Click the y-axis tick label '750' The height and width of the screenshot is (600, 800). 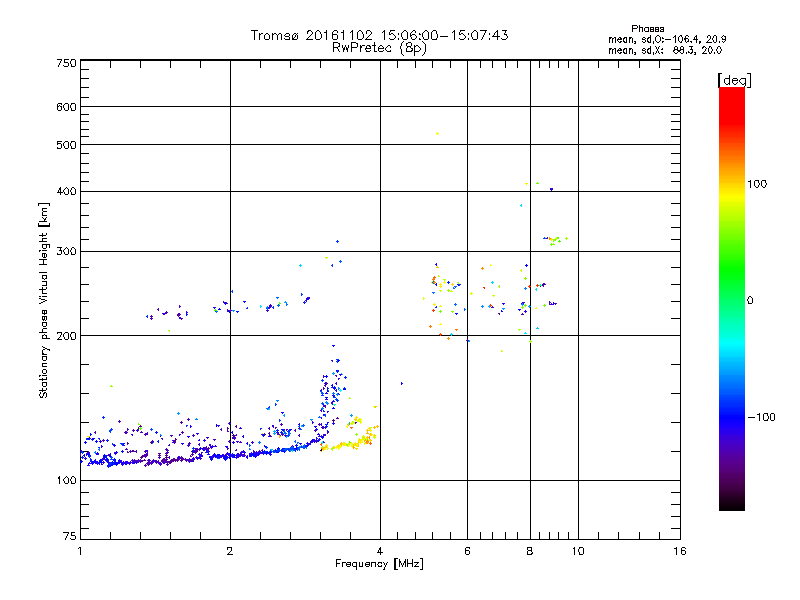tap(66, 63)
